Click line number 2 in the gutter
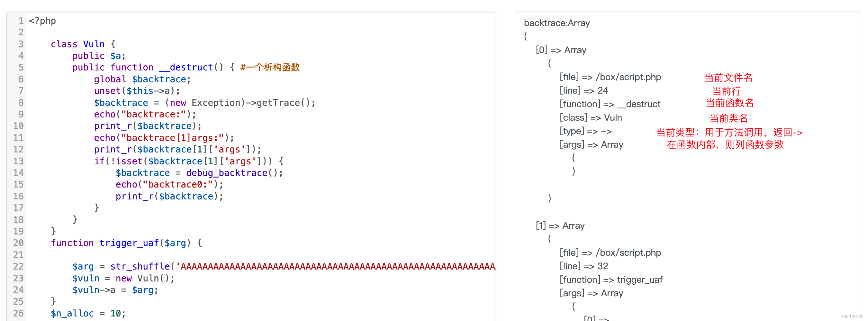Image resolution: width=868 pixels, height=321 pixels. [21, 32]
